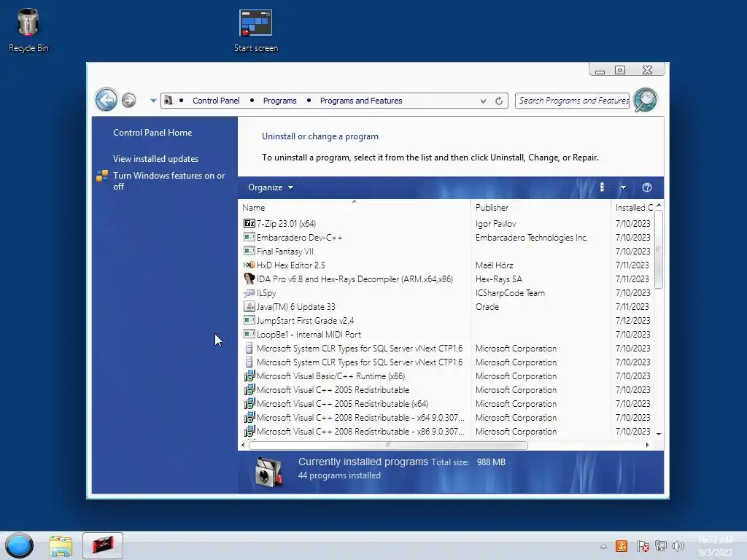This screenshot has height=560, width=747.
Task: Click the Start orb button
Action: click(19, 545)
